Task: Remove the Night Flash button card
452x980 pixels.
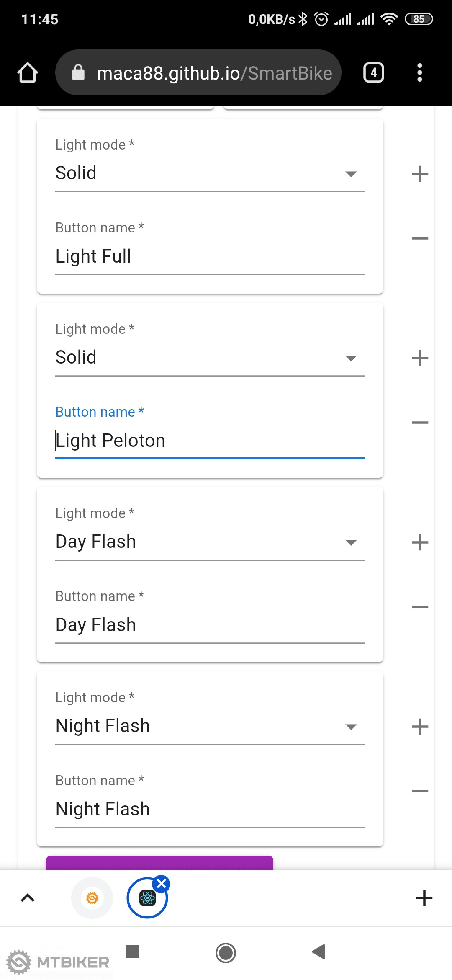Action: click(420, 791)
